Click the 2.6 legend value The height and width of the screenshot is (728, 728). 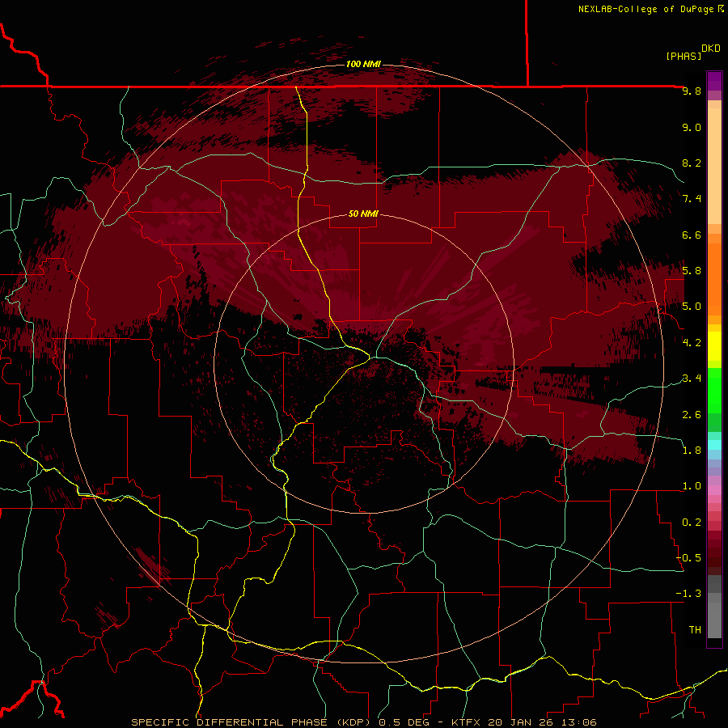coord(692,415)
